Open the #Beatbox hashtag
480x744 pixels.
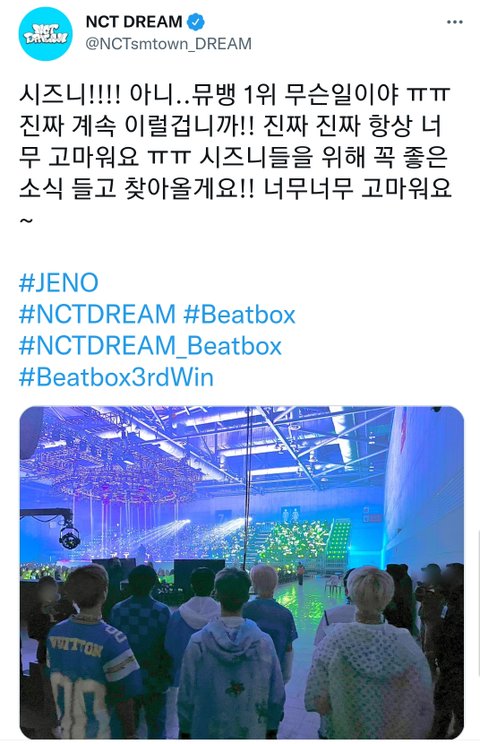point(240,315)
